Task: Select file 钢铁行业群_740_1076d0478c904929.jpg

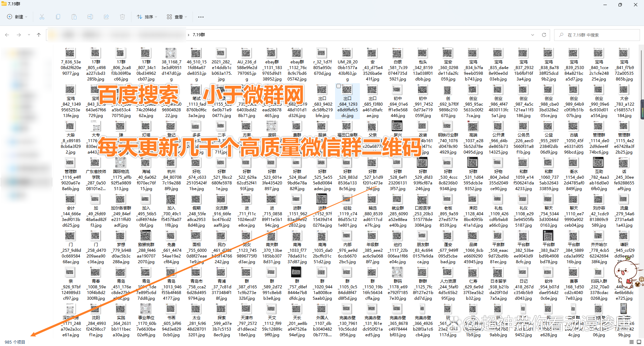Action: click(448, 138)
